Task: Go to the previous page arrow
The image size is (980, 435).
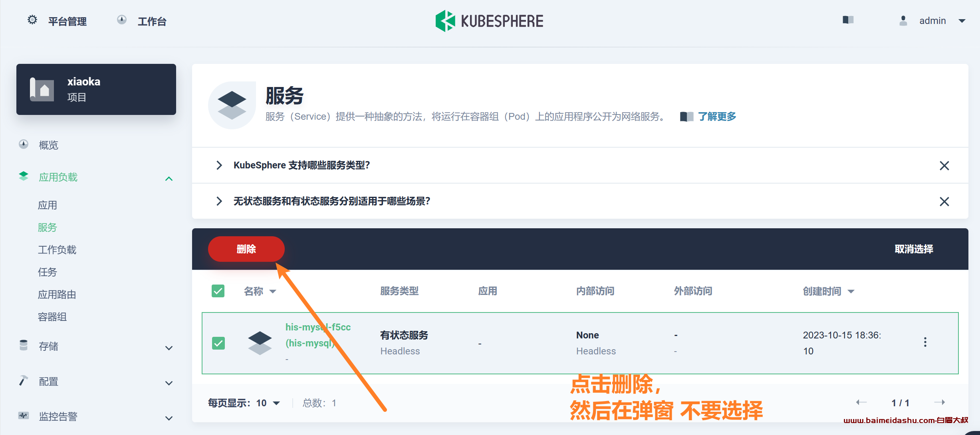Action: pos(861,402)
